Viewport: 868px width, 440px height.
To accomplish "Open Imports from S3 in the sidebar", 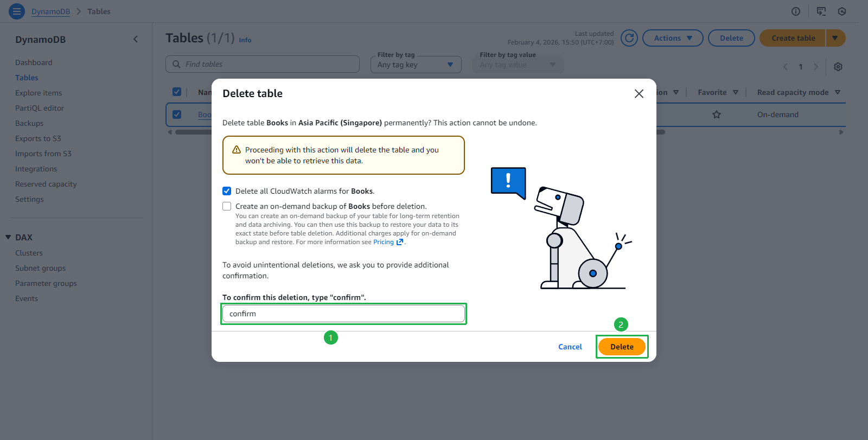I will point(43,154).
